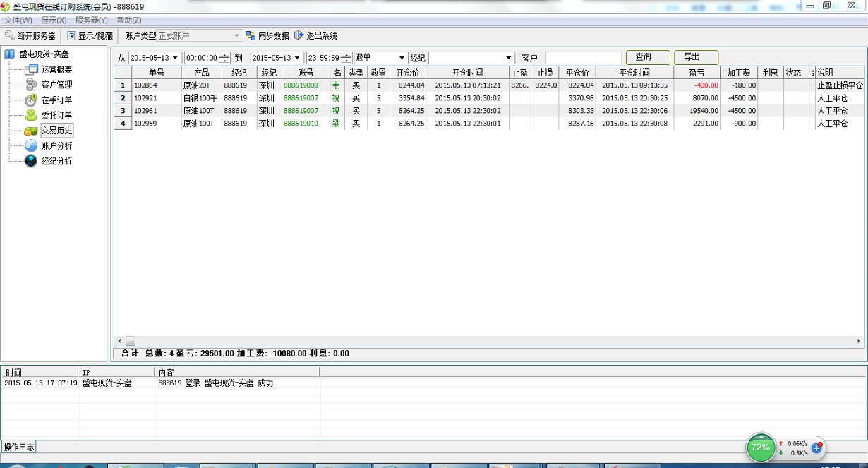Image resolution: width=868 pixels, height=468 pixels.
Task: Click the 显示/隐藏 toolbar icon
Action: coord(71,35)
